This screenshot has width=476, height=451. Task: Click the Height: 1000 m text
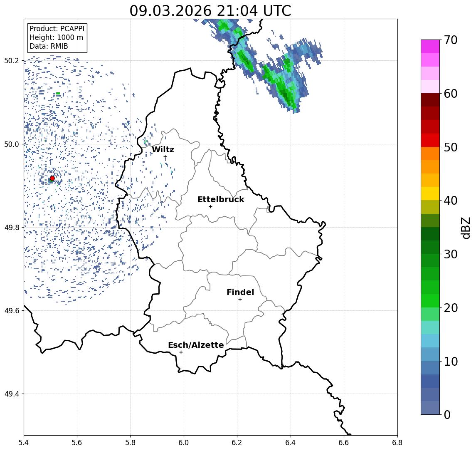[x=56, y=37]
